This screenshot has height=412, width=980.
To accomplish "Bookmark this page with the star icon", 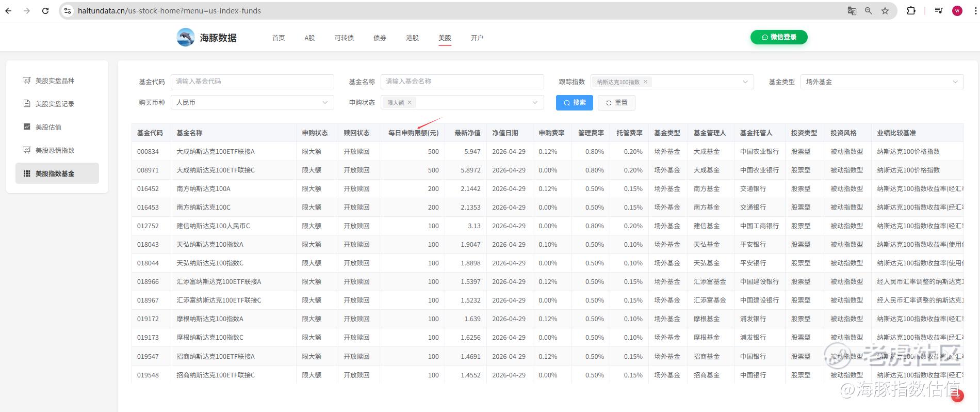I will coord(885,10).
